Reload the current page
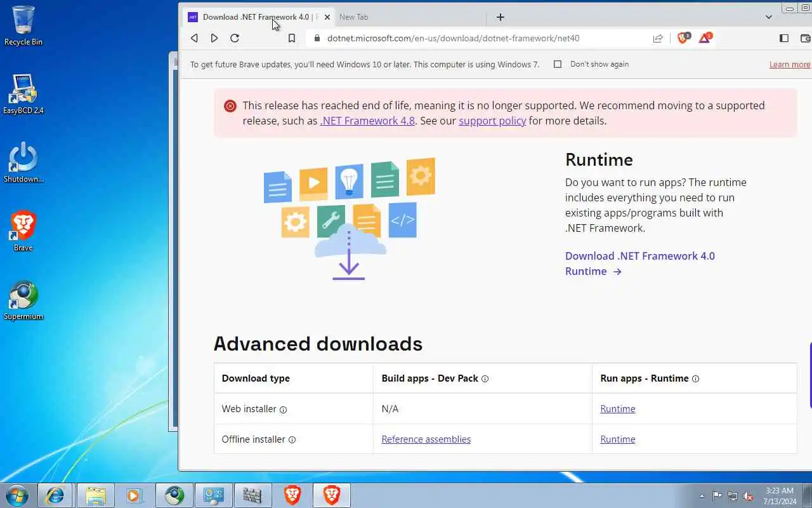 point(235,38)
